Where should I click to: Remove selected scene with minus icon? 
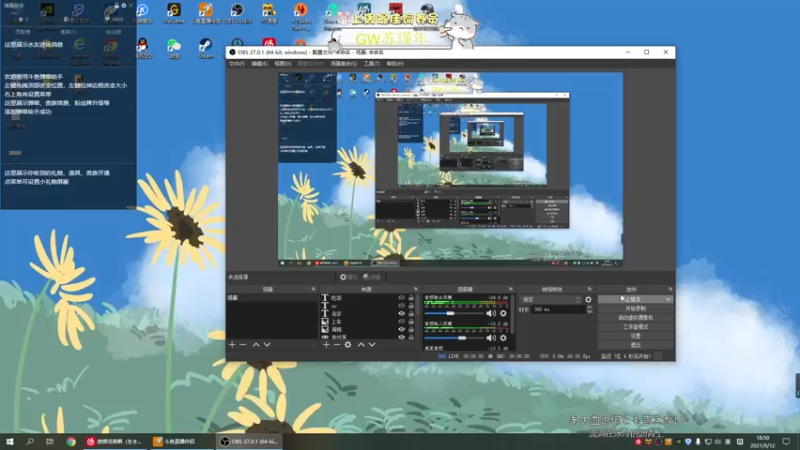pos(243,345)
